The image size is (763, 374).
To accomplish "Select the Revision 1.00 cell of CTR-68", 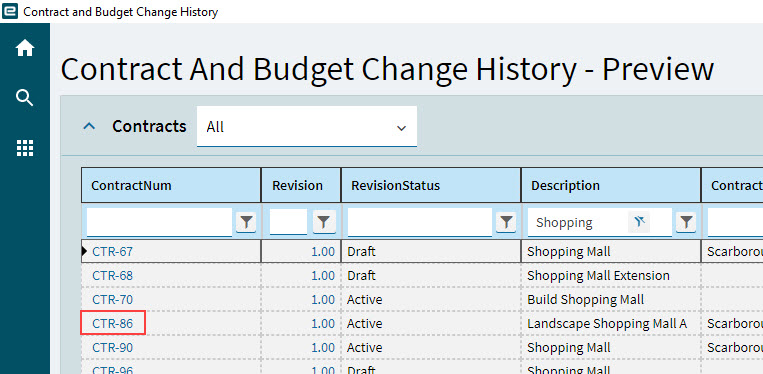I will coord(301,275).
